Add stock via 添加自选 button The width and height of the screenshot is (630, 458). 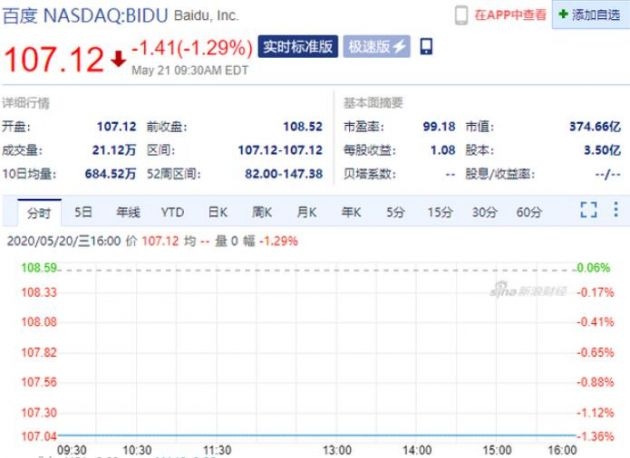[590, 15]
